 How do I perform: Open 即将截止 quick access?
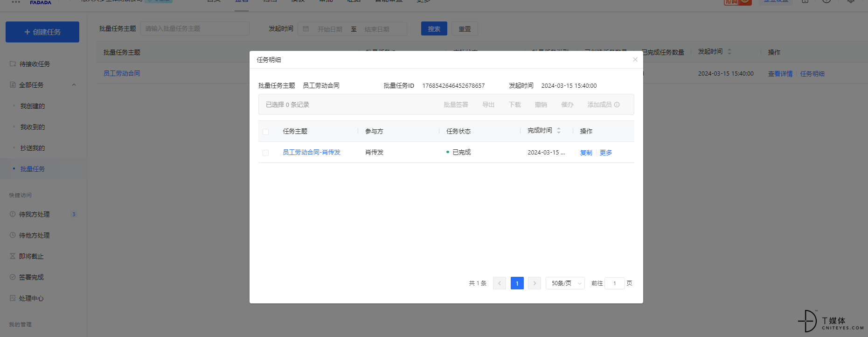[x=31, y=256]
